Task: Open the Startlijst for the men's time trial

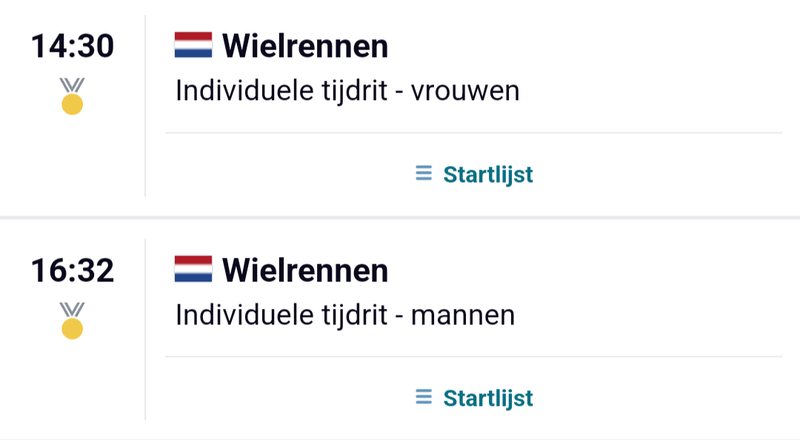Action: click(x=488, y=399)
